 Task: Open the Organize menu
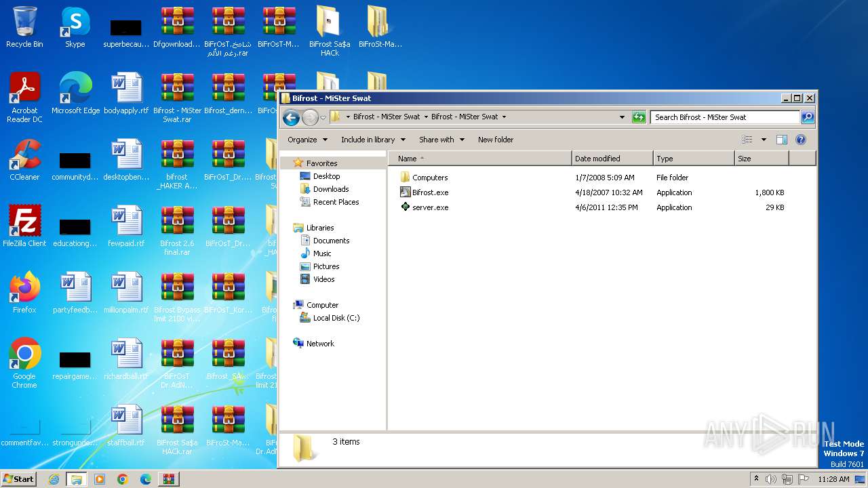click(307, 140)
